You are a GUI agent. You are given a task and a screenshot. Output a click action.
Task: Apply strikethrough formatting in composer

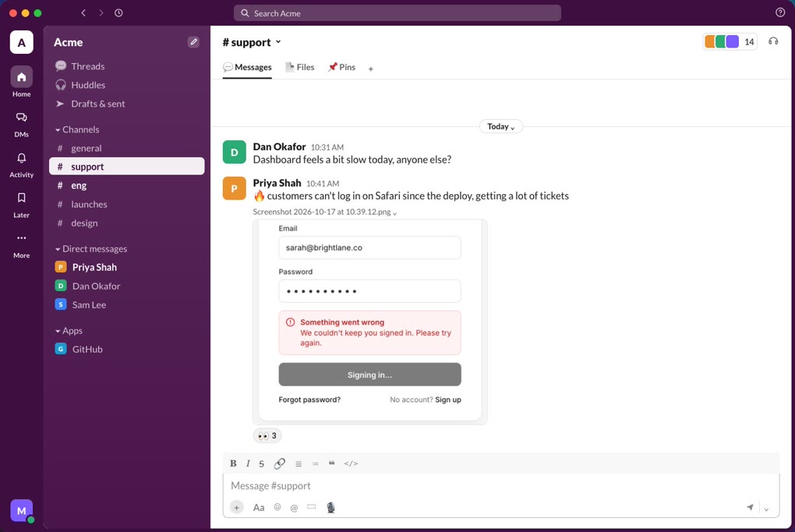tap(262, 463)
